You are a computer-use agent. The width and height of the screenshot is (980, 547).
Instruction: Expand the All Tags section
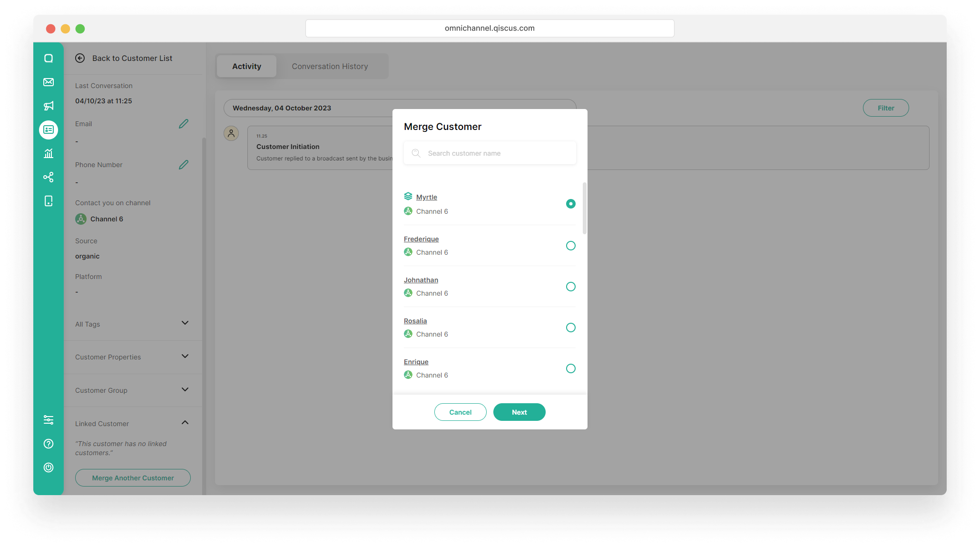click(185, 323)
